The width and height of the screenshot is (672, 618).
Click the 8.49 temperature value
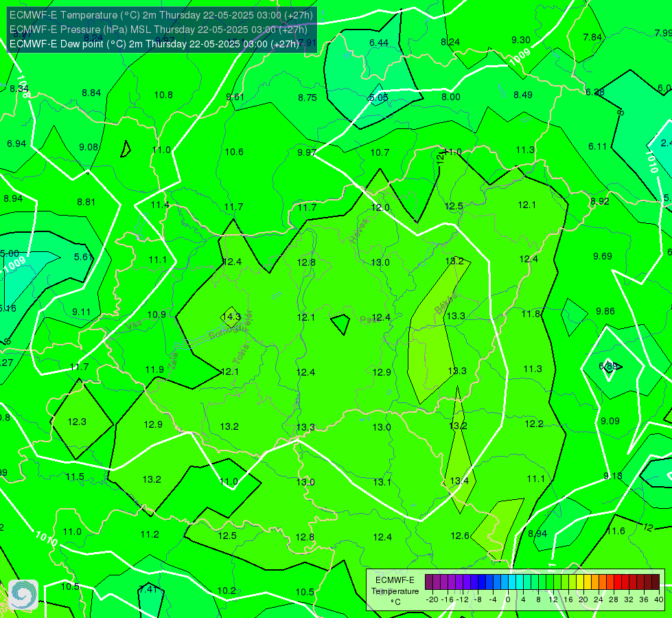point(523,95)
